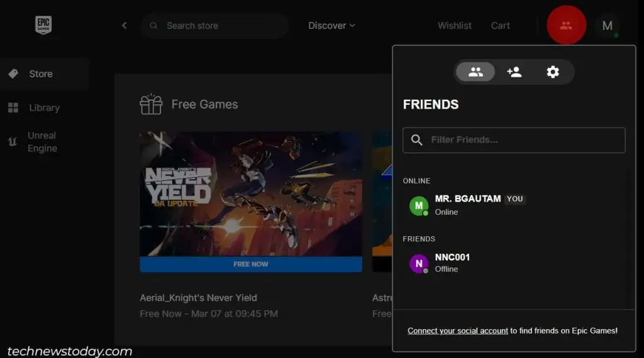Image resolution: width=644 pixels, height=358 pixels.
Task: Click MR. BGAUTAM's green avatar
Action: [419, 205]
